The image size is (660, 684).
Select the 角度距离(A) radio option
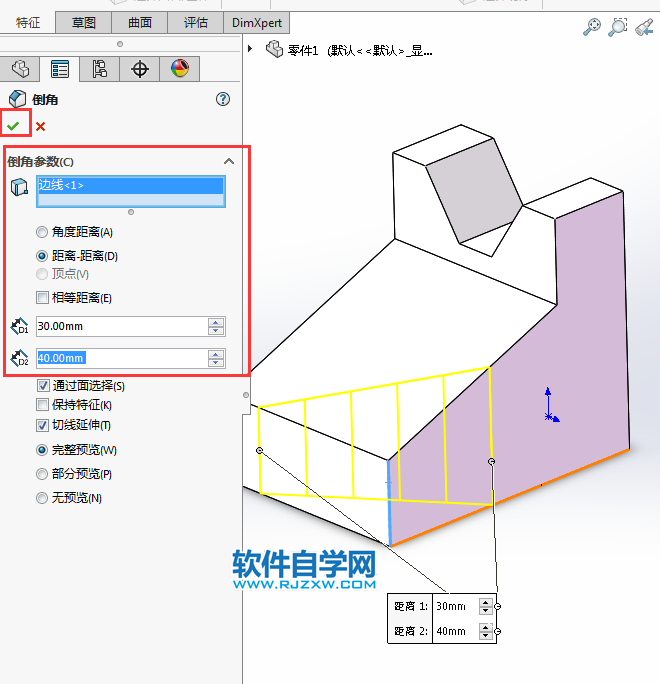pos(42,232)
